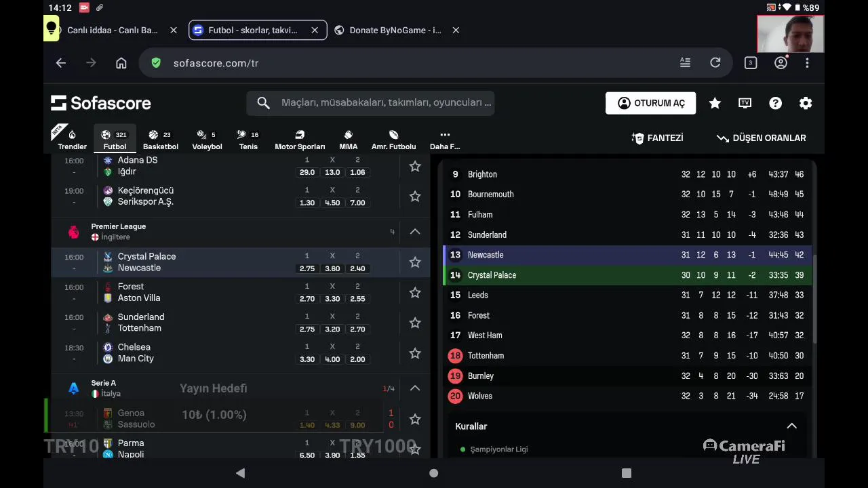Select odds 2.75 for Crystal Palace win

(x=307, y=268)
